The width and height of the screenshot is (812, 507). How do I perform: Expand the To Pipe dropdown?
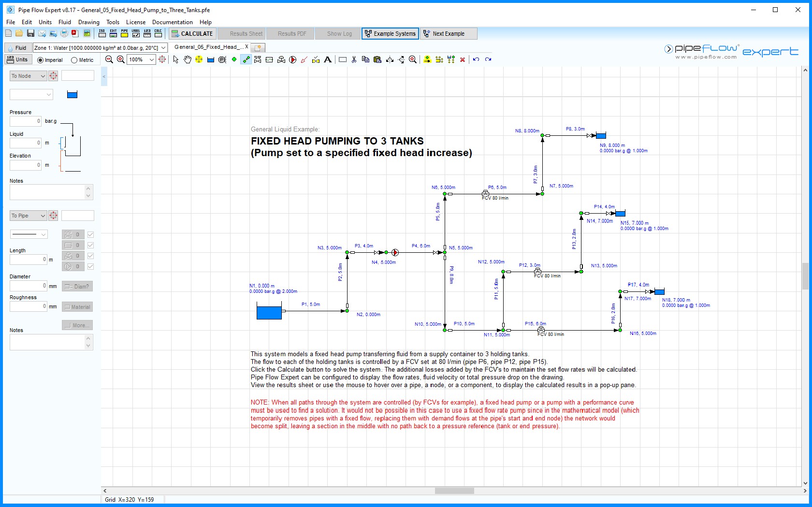tap(28, 216)
